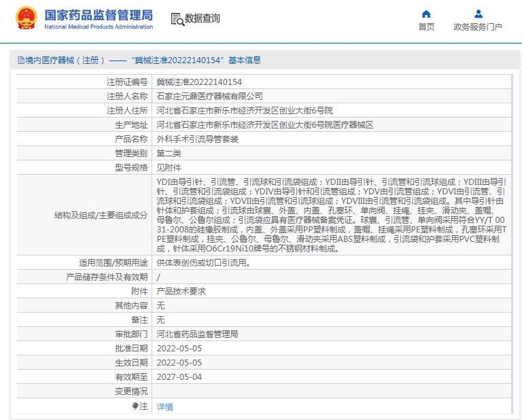Click the 产品储存条件及有效期 label

pos(107,277)
